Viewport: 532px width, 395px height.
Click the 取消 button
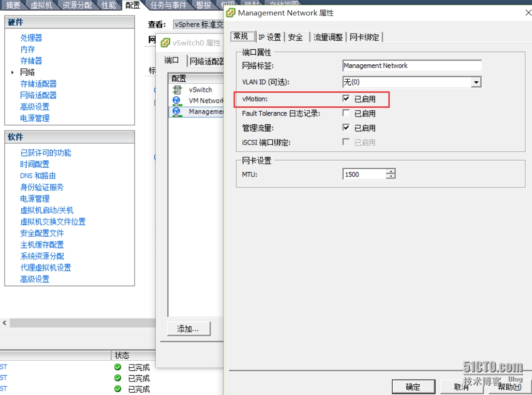[x=461, y=386]
